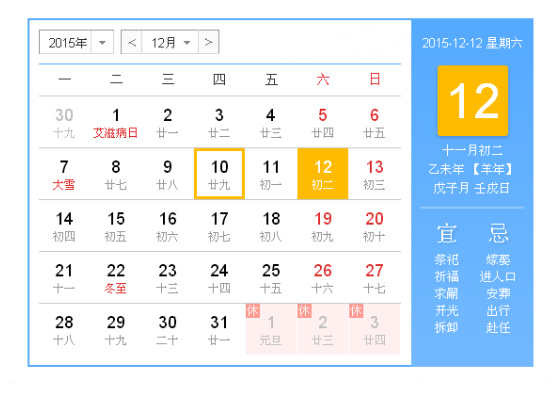Choose December 22 冬至
560x420 pixels.
point(116,278)
